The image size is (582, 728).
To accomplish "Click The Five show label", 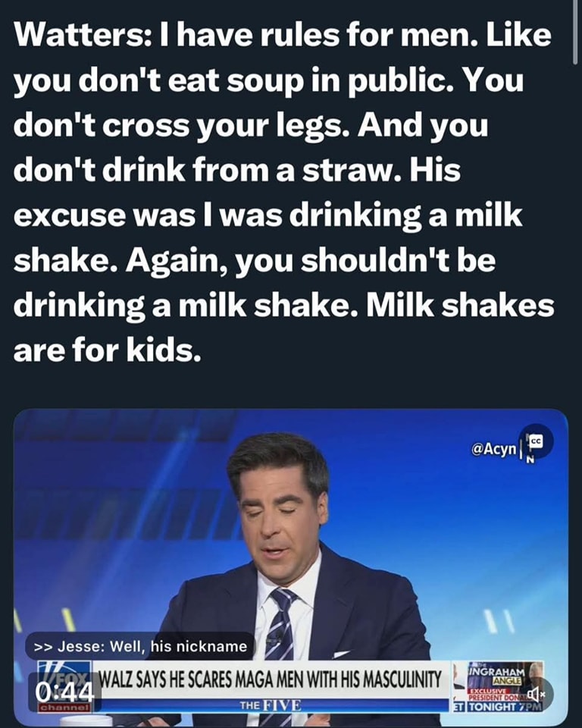I will click(x=271, y=706).
